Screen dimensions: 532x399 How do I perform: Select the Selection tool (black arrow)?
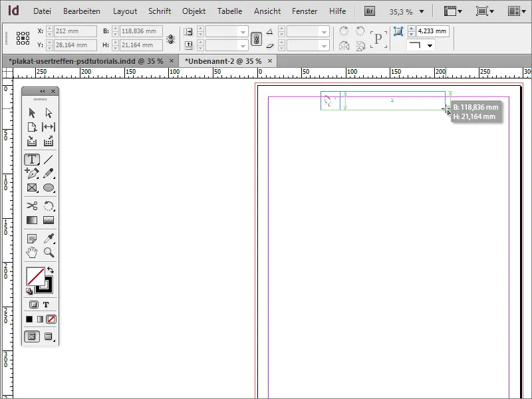pos(32,112)
